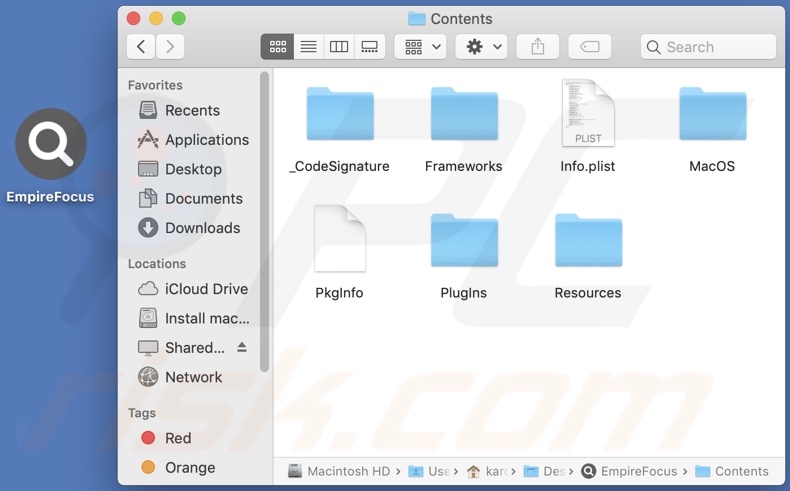This screenshot has height=491, width=790.
Task: Select the Shared... location
Action: (x=182, y=347)
